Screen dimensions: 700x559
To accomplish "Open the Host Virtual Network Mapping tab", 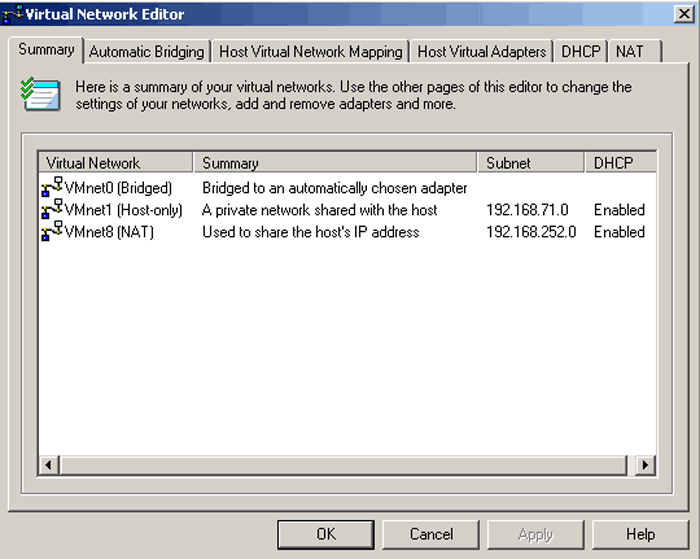I will (x=311, y=52).
